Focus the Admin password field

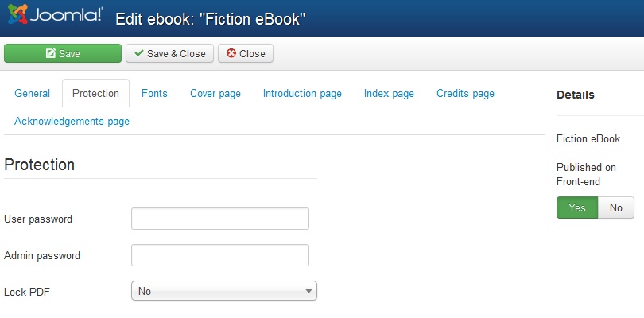click(220, 255)
